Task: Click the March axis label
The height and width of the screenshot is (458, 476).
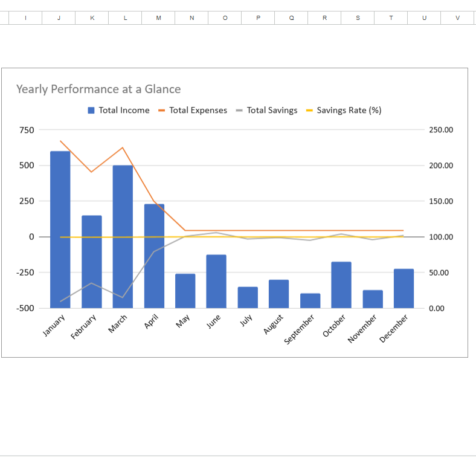Action: [118, 324]
